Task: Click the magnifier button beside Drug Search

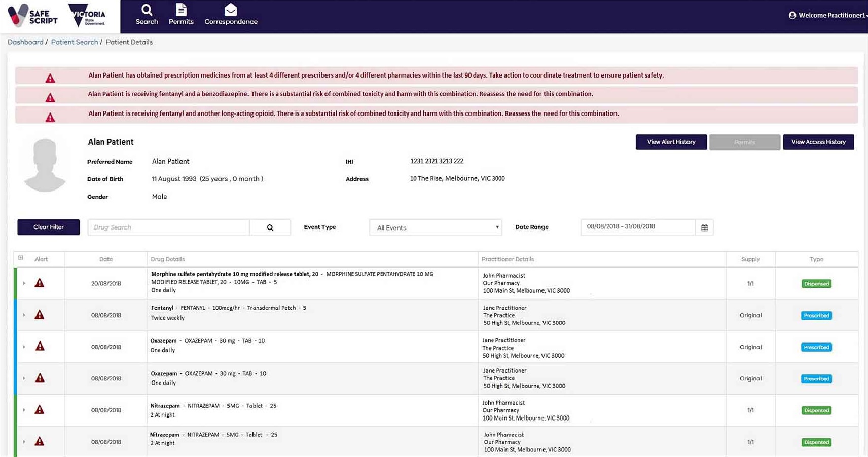Action: 270,227
